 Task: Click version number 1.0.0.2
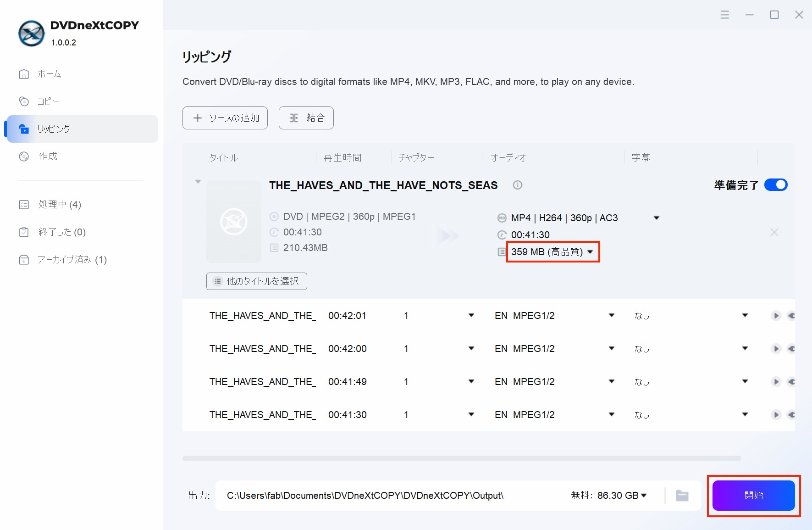tap(63, 43)
